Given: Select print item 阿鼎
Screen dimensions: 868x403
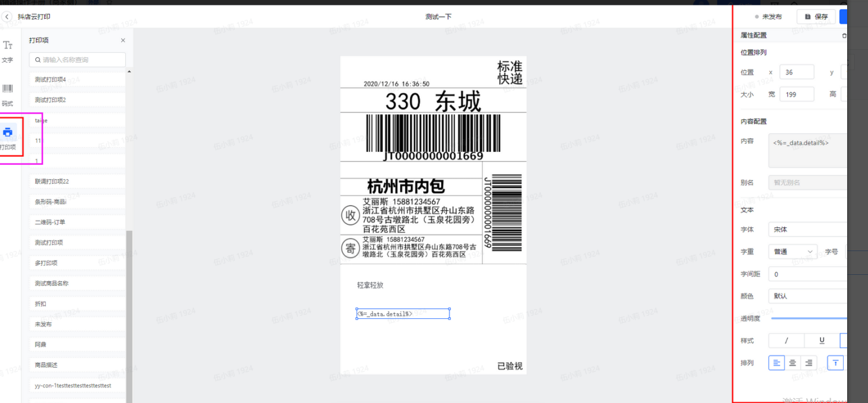Looking at the screenshot, I should tap(77, 344).
